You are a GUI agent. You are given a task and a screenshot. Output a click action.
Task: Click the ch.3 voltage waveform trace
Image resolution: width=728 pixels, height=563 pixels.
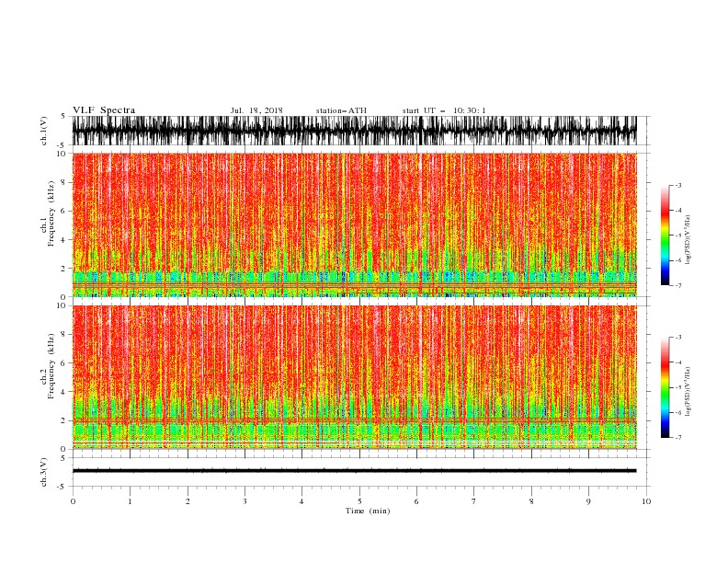(354, 471)
